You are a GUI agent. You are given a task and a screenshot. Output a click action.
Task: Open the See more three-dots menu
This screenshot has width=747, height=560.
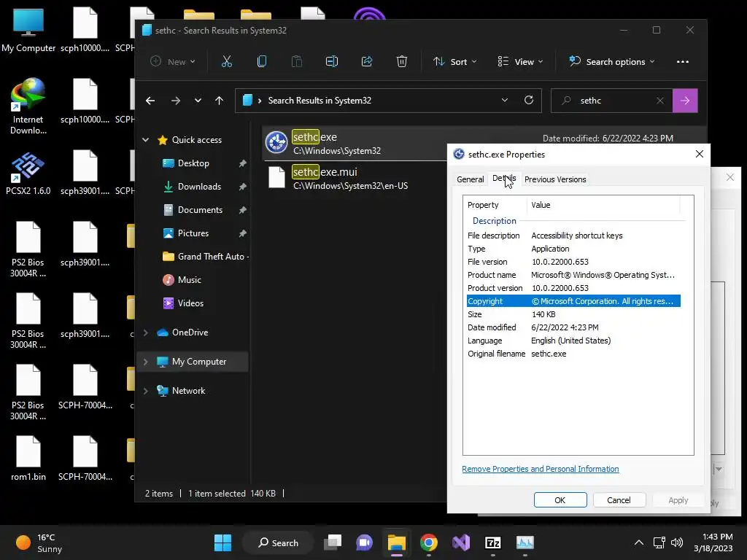click(683, 61)
